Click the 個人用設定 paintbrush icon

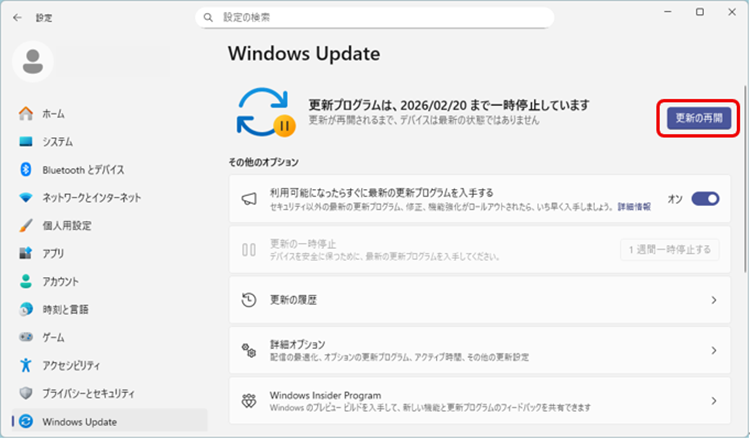pyautogui.click(x=27, y=226)
